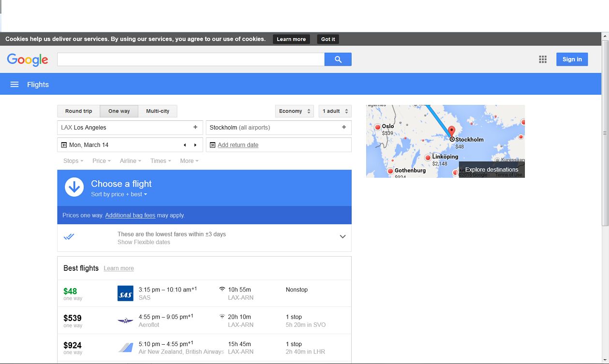Click the next day arrow for departure date
This screenshot has height=364, width=609.
point(195,145)
